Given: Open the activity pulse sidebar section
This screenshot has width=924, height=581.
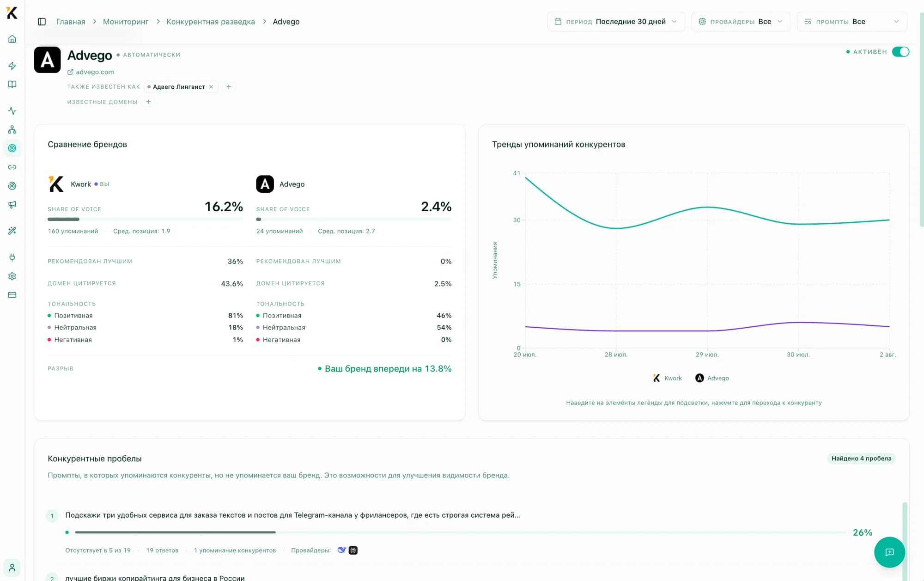Looking at the screenshot, I should pos(12,111).
